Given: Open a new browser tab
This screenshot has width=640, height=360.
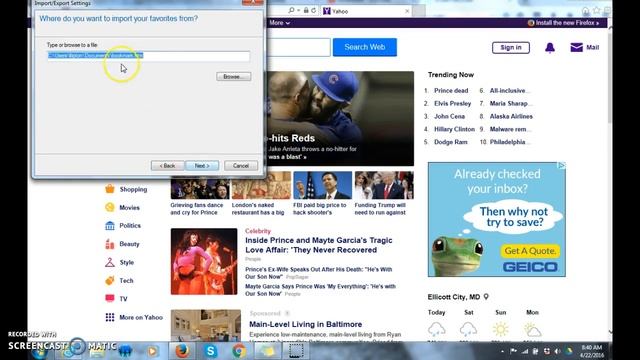Looking at the screenshot, I should click(418, 11).
